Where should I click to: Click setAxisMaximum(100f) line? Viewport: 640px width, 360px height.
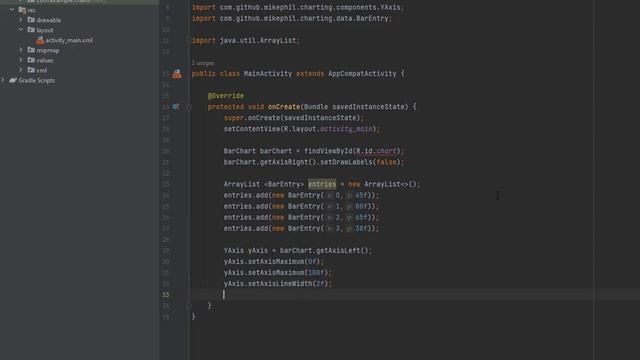278,272
